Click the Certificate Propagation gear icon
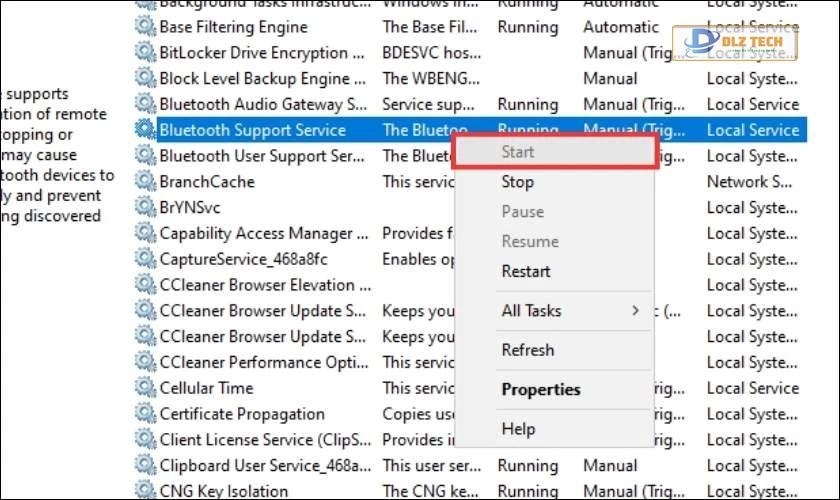The height and width of the screenshot is (500, 840). (x=146, y=414)
